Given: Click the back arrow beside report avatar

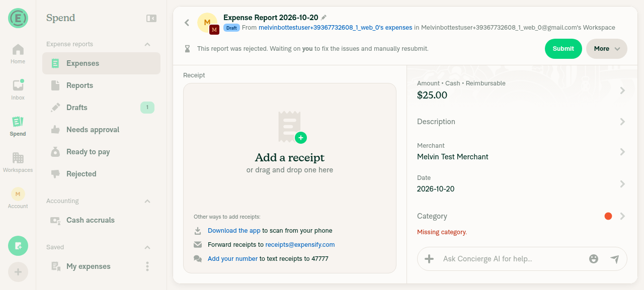Looking at the screenshot, I should [187, 23].
